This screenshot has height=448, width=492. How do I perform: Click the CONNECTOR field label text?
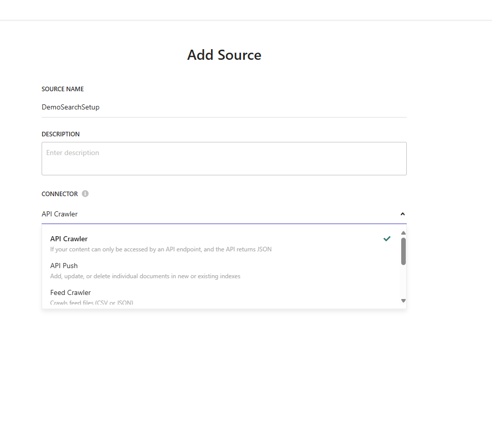coord(60,194)
